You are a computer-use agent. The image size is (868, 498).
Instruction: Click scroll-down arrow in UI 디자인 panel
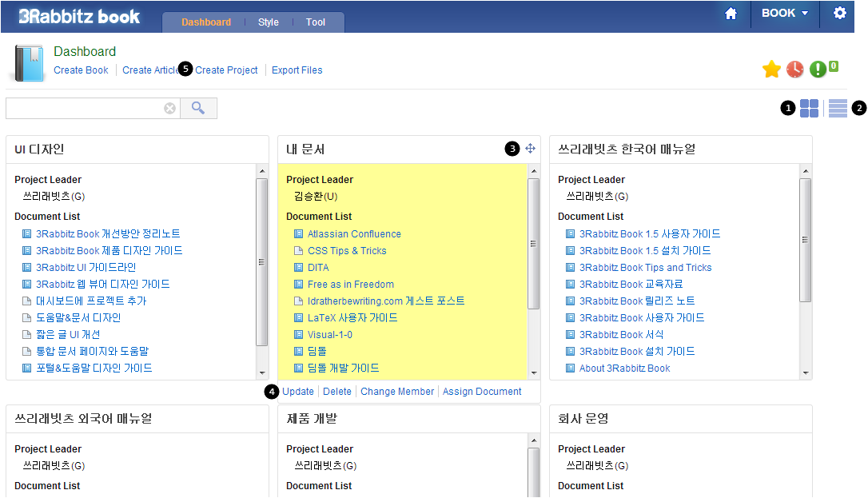262,373
